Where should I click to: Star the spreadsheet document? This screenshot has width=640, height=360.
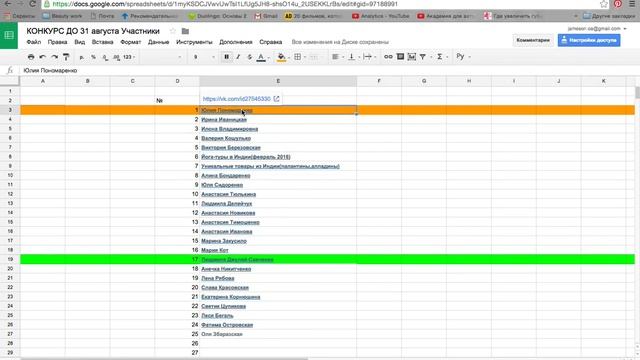click(173, 31)
